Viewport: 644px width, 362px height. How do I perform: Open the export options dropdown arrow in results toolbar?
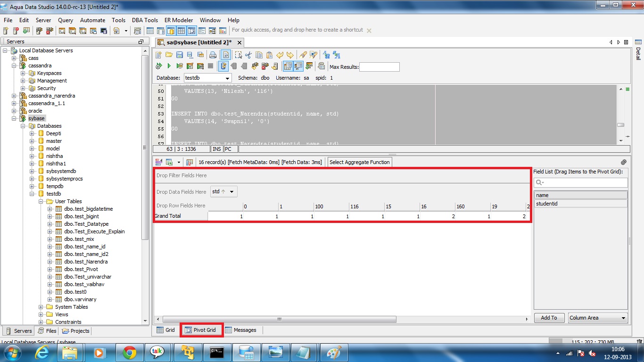click(x=179, y=162)
